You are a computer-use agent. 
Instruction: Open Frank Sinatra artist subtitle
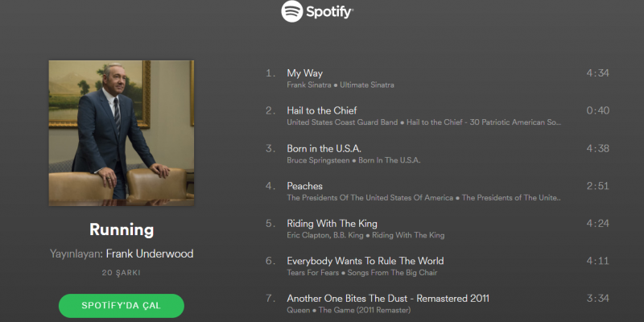[x=309, y=85]
